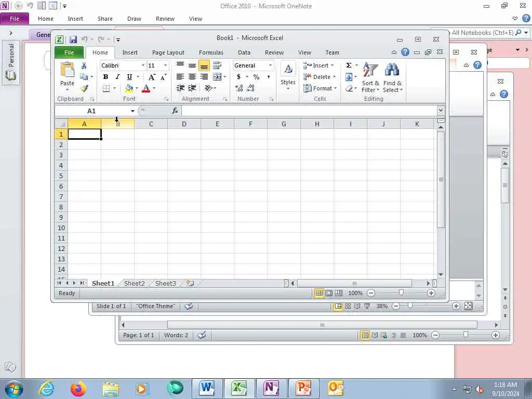The image size is (532, 399).
Task: Decrease font size with Shrink Font
Action: pos(164,77)
